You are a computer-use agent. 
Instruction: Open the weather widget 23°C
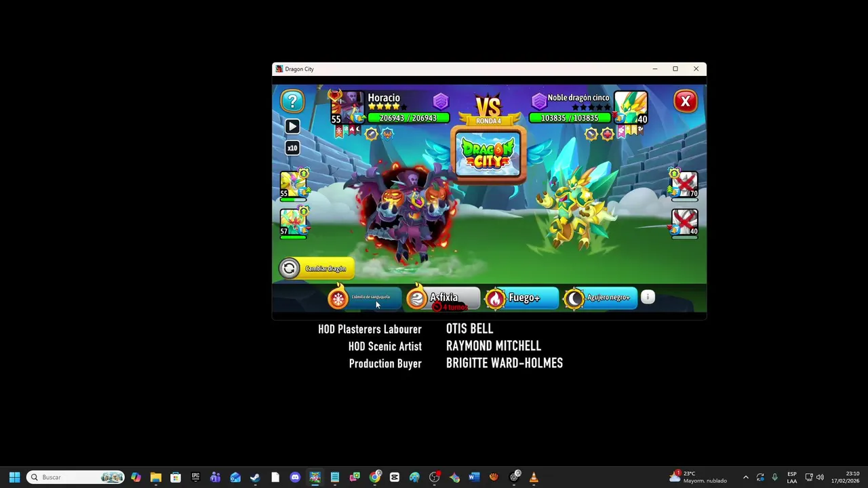point(699,477)
